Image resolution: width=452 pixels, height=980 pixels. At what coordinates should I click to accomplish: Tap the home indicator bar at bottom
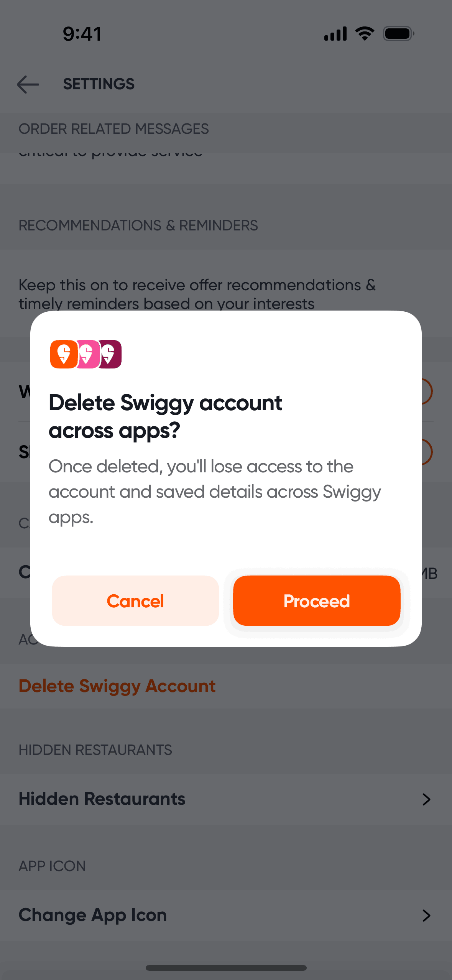226,968
